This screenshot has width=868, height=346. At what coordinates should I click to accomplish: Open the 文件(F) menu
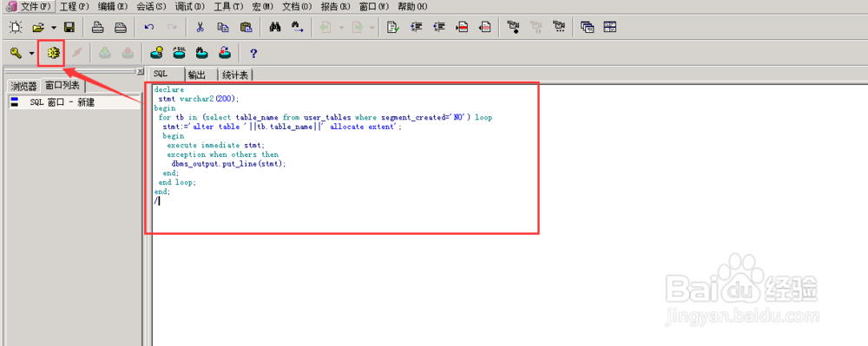coord(36,7)
